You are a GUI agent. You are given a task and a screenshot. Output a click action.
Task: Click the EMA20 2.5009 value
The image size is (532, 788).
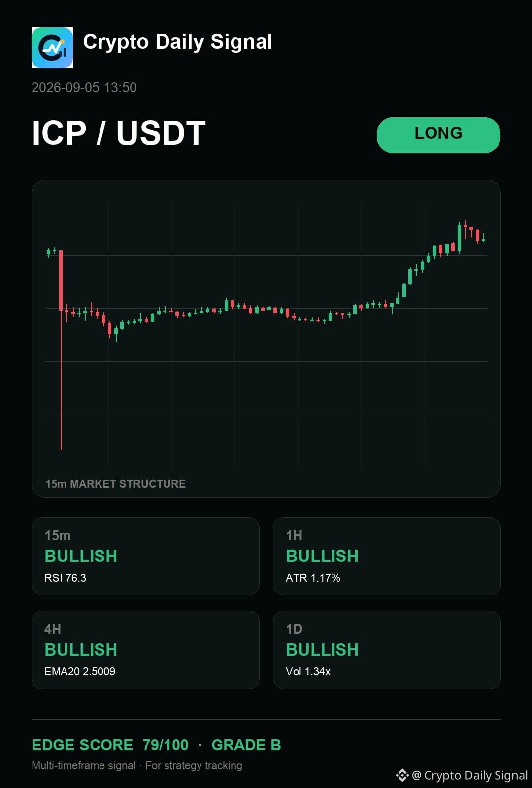click(x=80, y=671)
